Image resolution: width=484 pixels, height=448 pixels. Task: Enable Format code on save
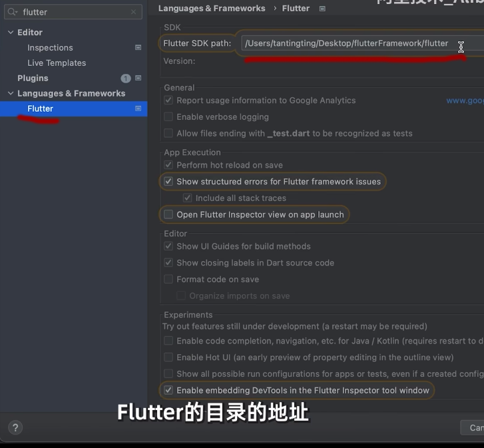click(x=169, y=280)
